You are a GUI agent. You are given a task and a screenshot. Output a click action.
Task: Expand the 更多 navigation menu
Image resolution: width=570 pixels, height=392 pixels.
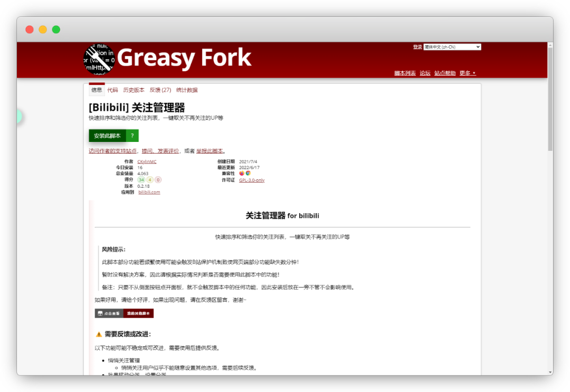tap(468, 73)
